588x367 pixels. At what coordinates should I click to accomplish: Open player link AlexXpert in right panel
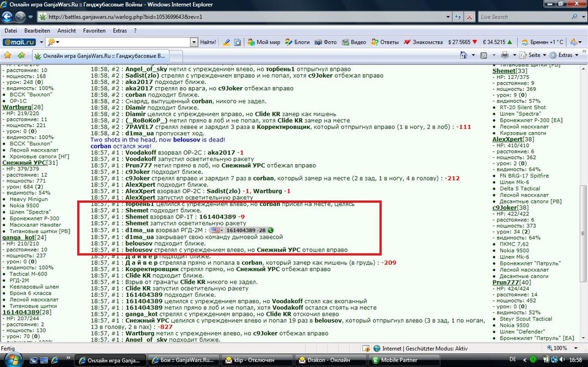click(507, 140)
